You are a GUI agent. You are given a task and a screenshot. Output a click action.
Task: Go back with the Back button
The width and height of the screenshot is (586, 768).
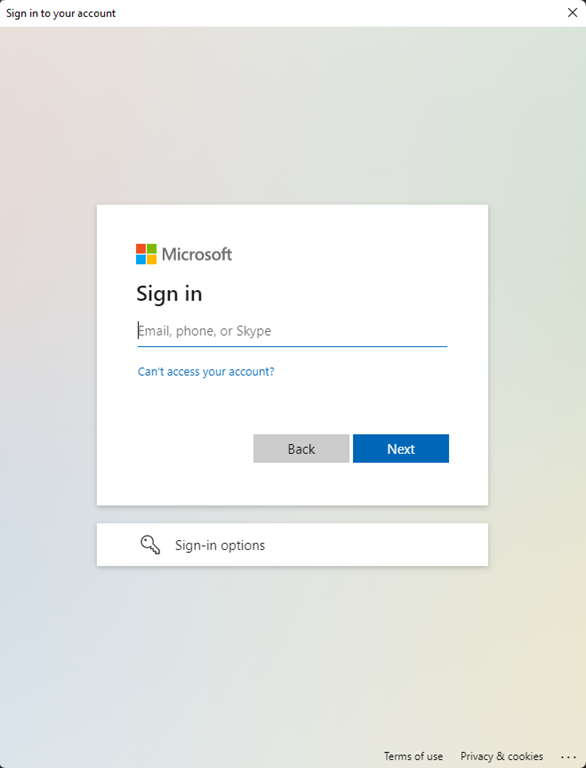point(301,449)
